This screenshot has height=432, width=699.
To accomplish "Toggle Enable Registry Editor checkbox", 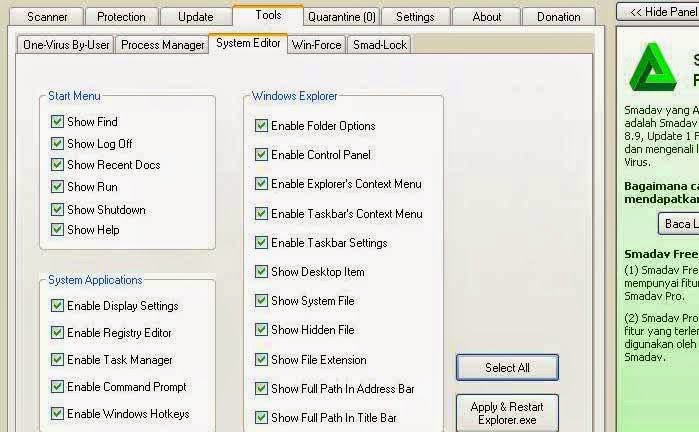I will (x=57, y=333).
